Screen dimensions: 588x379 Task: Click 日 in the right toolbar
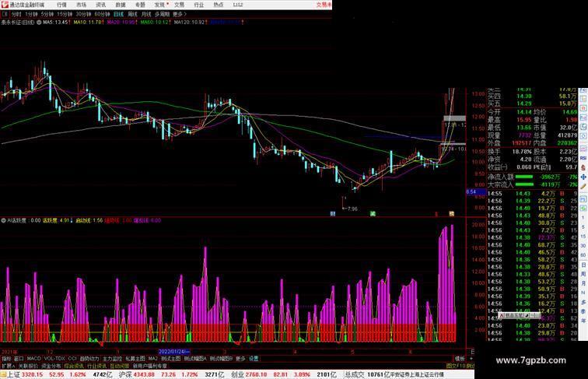583,265
